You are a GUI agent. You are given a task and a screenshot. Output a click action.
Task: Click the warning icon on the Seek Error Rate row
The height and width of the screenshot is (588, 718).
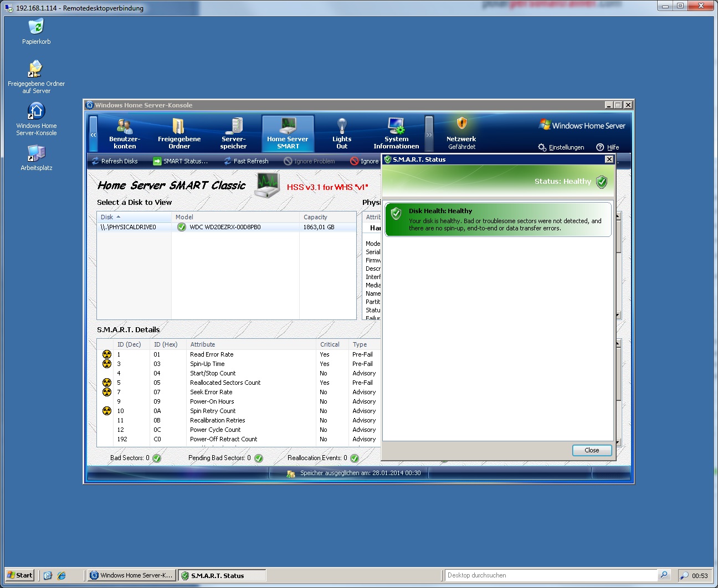click(107, 392)
